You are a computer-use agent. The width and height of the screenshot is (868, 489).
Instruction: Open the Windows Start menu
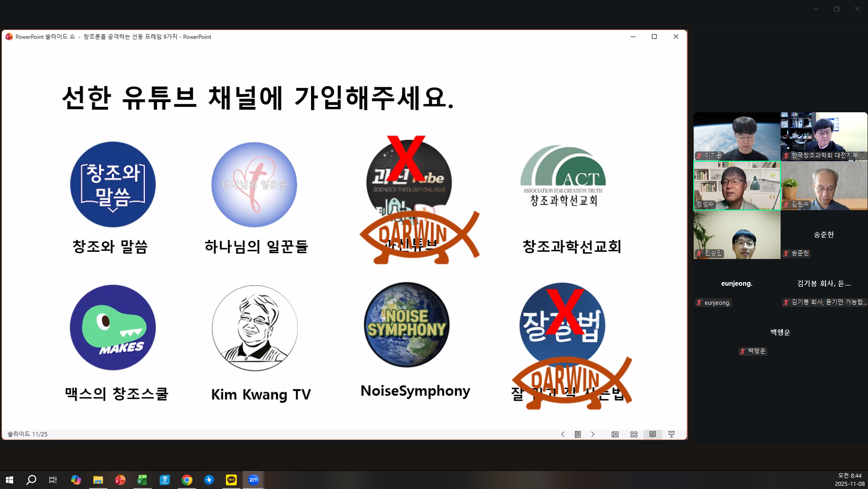click(x=9, y=479)
